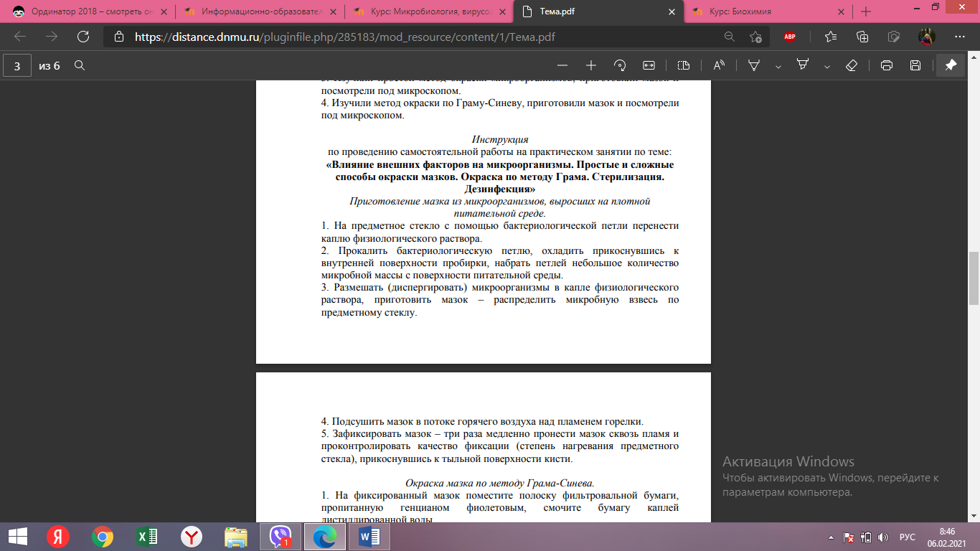The width and height of the screenshot is (980, 551).
Task: Open the Collections panel
Action: click(862, 37)
